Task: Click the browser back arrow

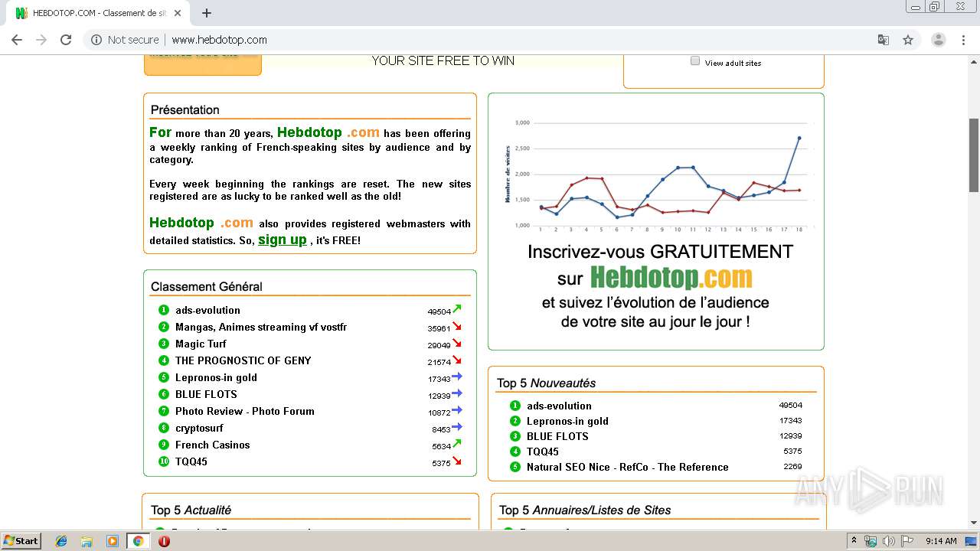Action: (x=17, y=40)
